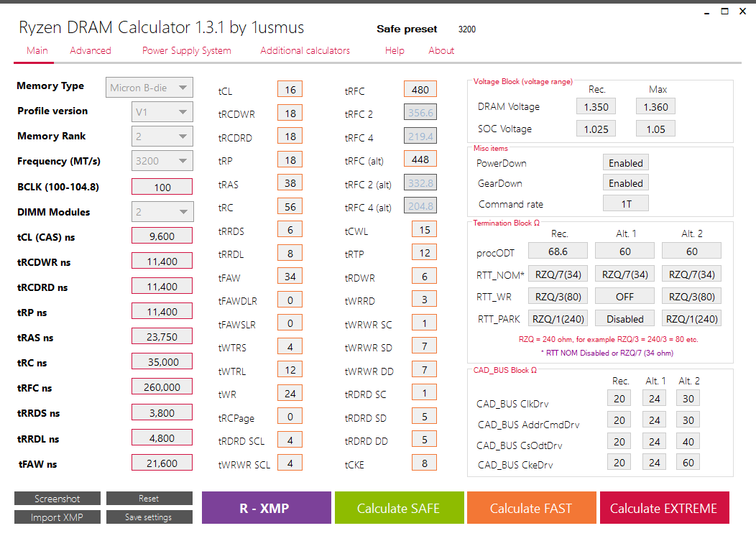Click the Calculate SAFE button
Screen dimensions: 756x541
point(400,508)
